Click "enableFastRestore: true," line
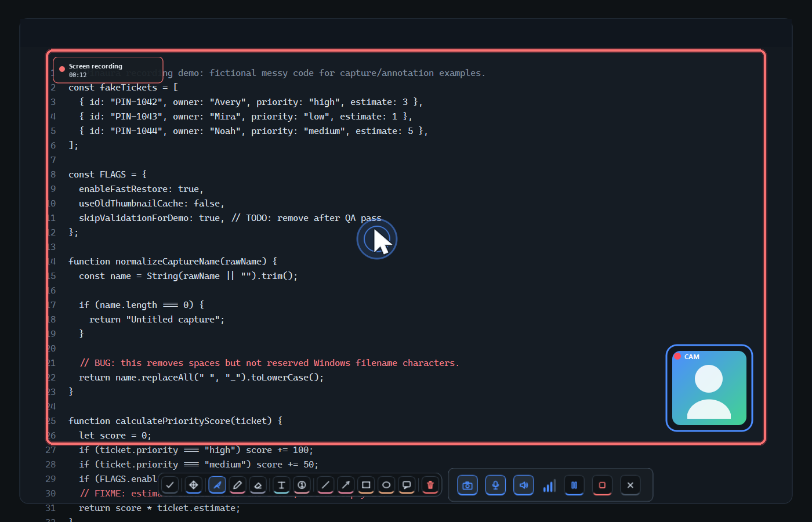Screen dimensions: 812x522 coord(141,189)
